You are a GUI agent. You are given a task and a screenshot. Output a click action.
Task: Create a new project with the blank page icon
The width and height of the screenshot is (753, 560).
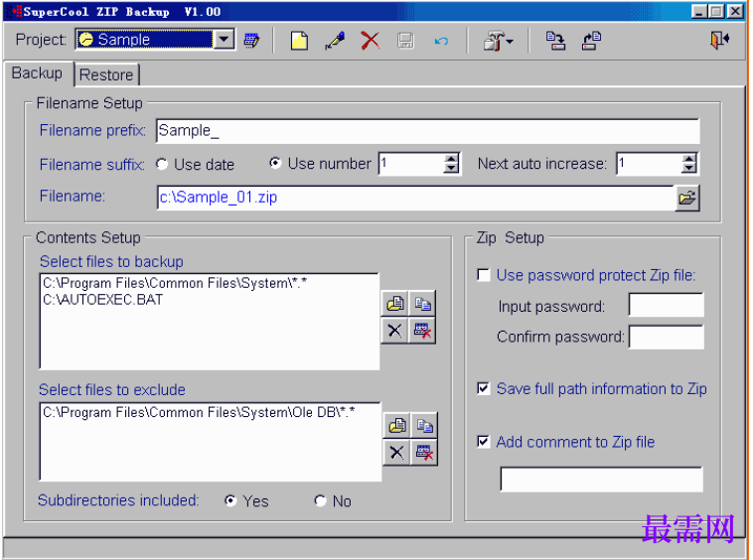coord(299,41)
